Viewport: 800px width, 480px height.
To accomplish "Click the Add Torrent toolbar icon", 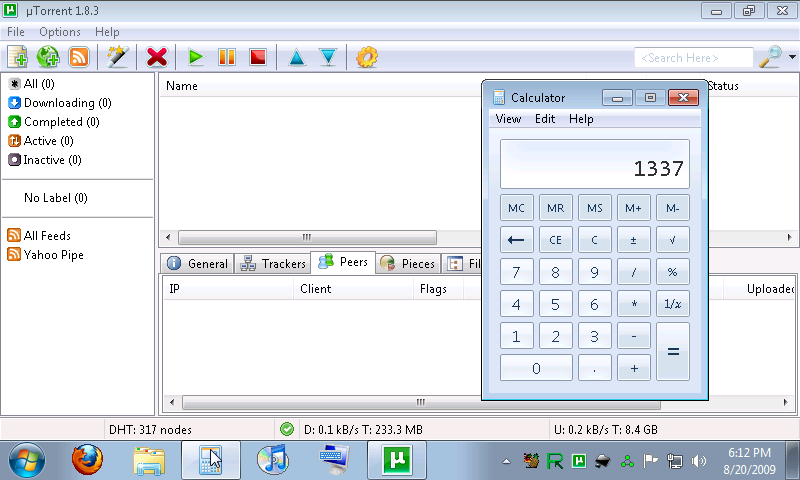I will click(x=17, y=57).
